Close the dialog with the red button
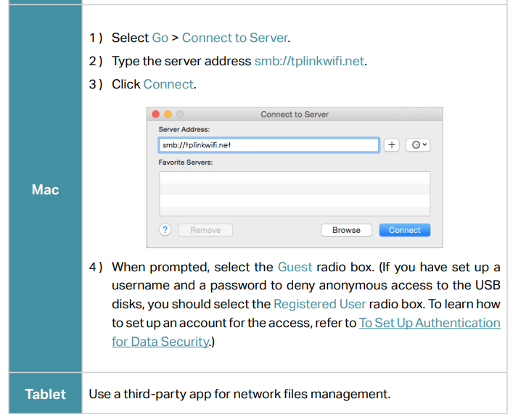The image size is (513, 420). point(155,115)
